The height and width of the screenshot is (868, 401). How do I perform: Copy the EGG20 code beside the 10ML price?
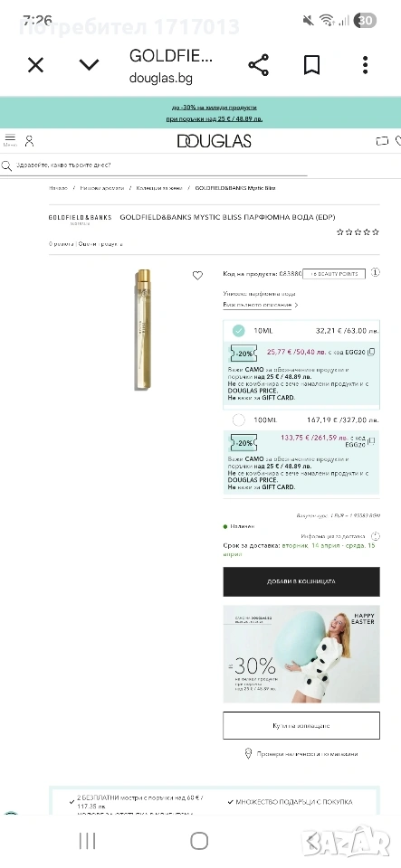(x=372, y=352)
